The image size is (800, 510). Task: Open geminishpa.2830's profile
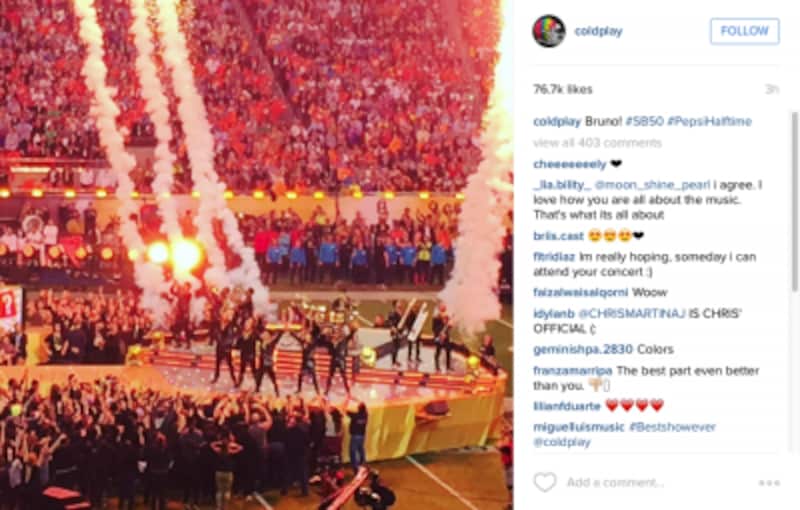583,350
